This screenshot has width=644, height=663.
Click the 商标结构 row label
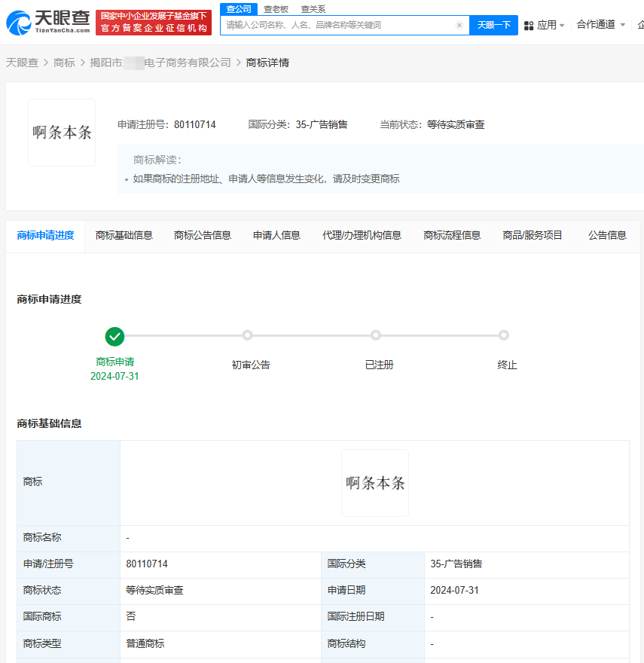(x=346, y=643)
